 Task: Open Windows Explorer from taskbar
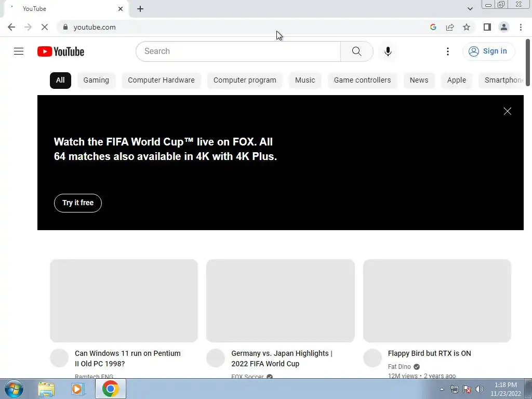(x=46, y=389)
